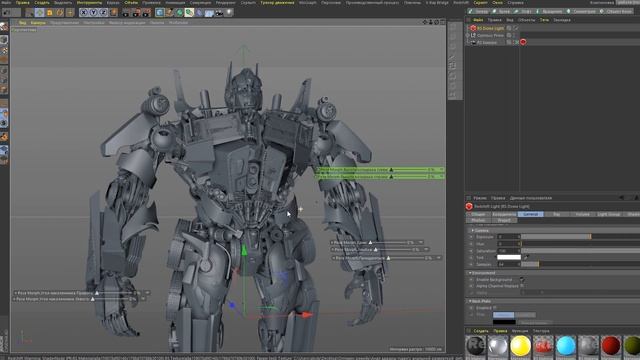The width and height of the screenshot is (640, 360).
Task: Open the viewport Камеры menu
Action: click(38, 23)
